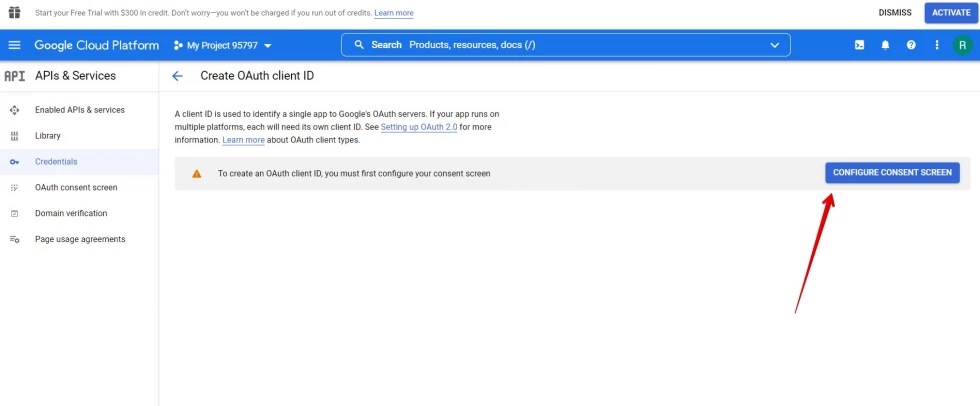Open the three-dot settings menu
The image size is (980, 406).
[936, 45]
